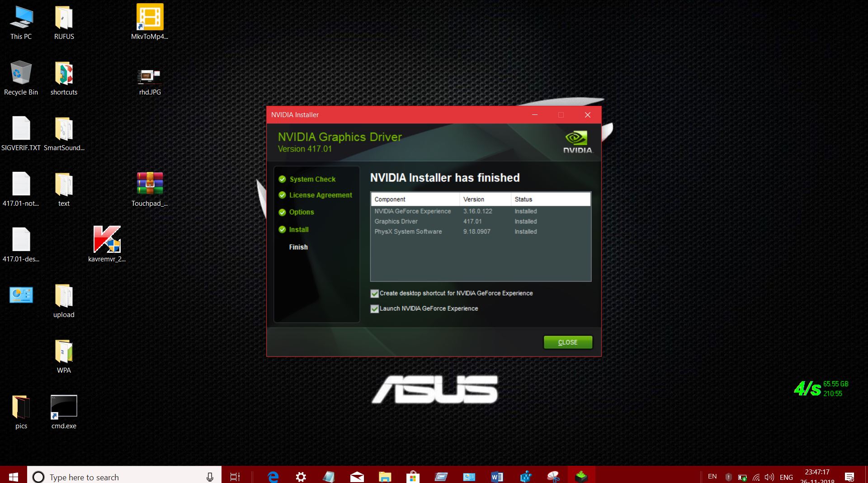This screenshot has width=868, height=483.
Task: Click the active NVIDIA installer taskbar icon
Action: pyautogui.click(x=581, y=476)
